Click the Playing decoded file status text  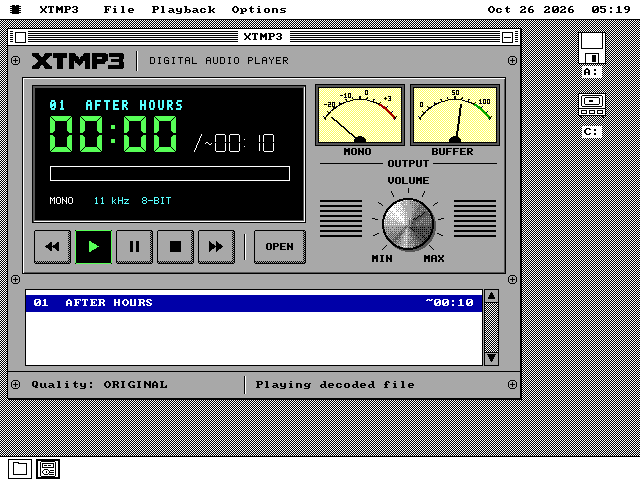tap(335, 384)
